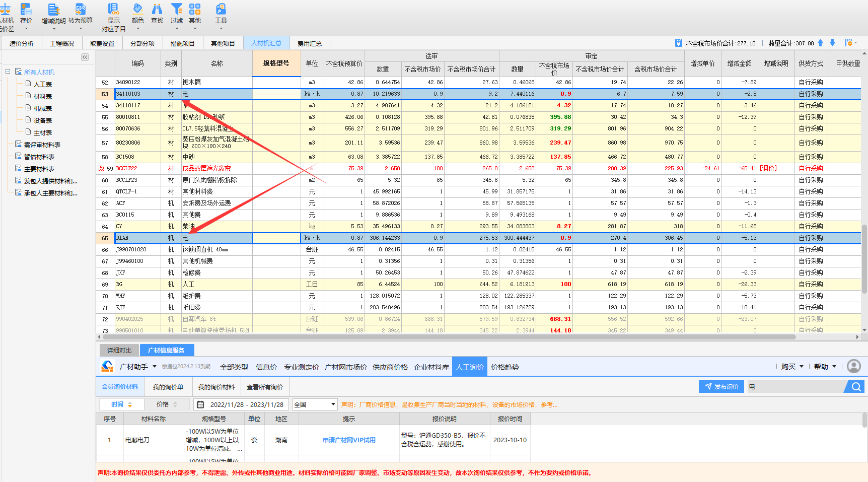Viewport: 868px width, 482px height.
Task: Click the 柴油 name cell in row 64
Action: click(217, 227)
